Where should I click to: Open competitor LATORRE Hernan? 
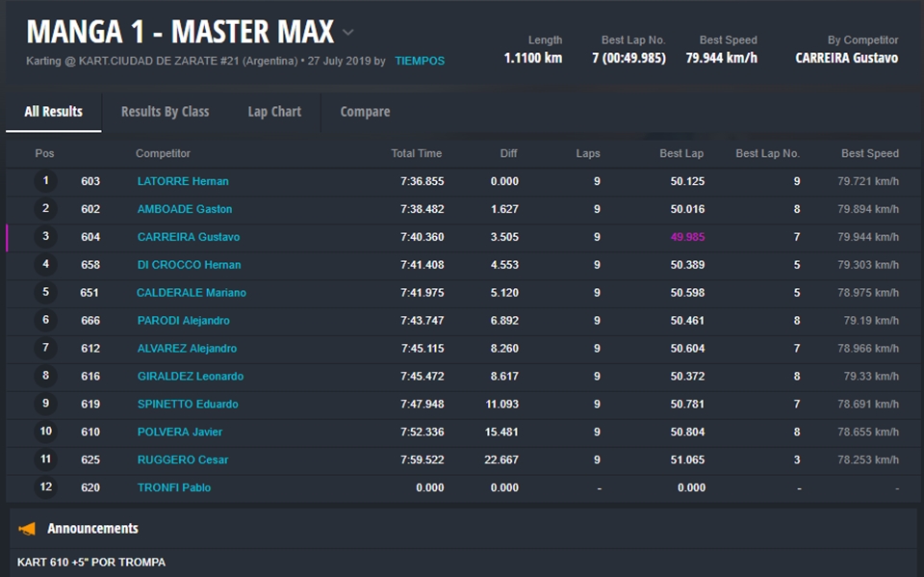click(183, 181)
